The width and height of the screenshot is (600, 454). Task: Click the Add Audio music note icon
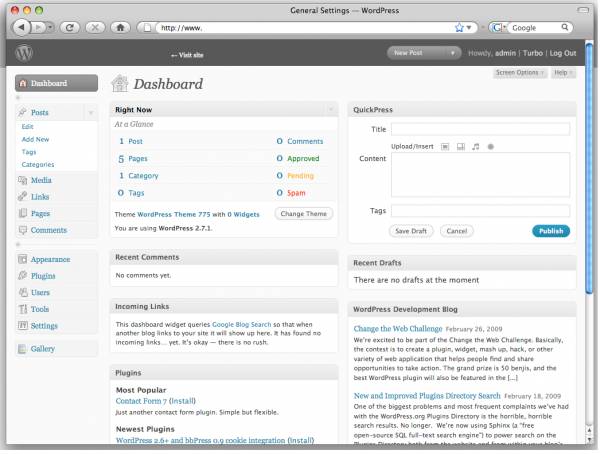point(476,147)
